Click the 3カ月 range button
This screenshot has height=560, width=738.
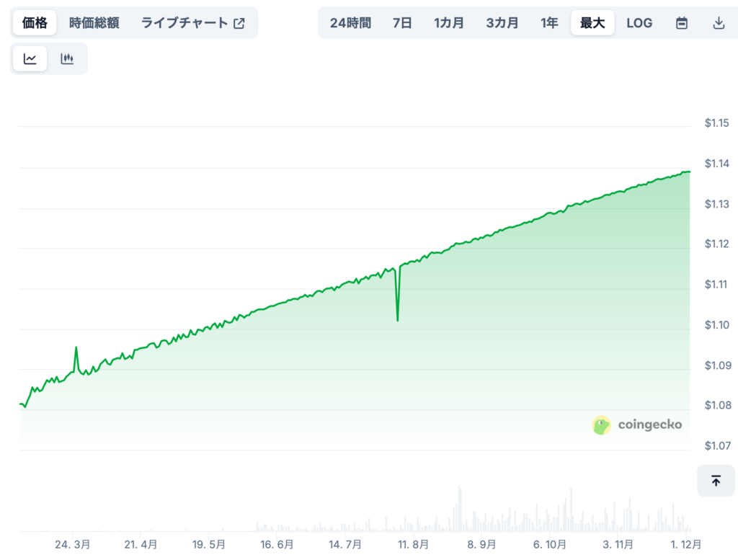(502, 22)
